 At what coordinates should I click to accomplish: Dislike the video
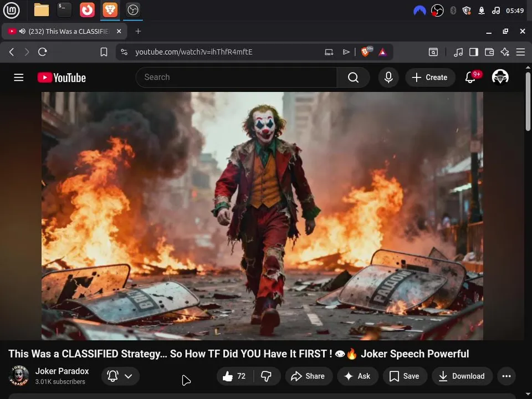click(x=267, y=376)
